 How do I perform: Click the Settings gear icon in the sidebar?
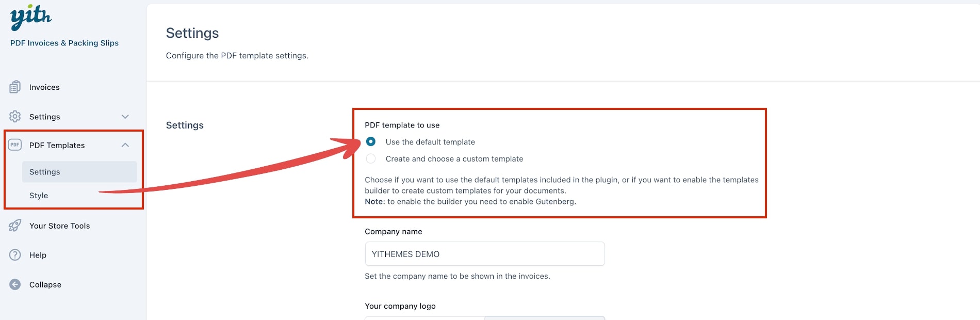tap(15, 117)
